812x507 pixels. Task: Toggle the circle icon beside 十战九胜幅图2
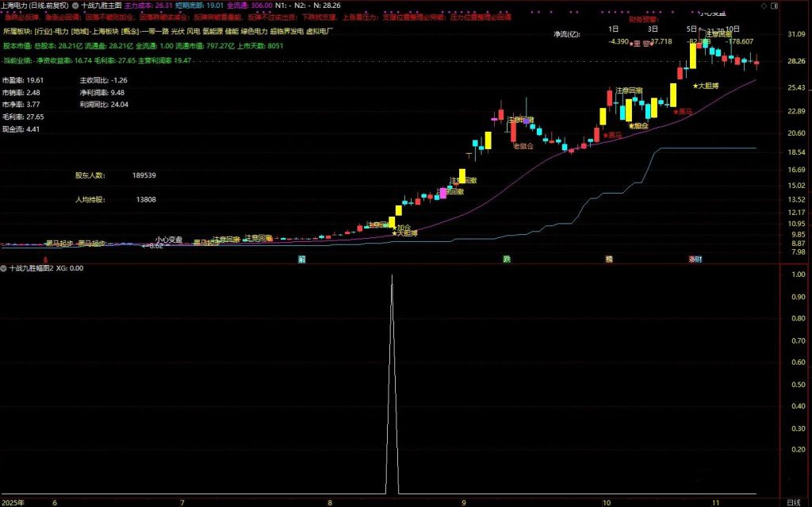click(x=5, y=268)
